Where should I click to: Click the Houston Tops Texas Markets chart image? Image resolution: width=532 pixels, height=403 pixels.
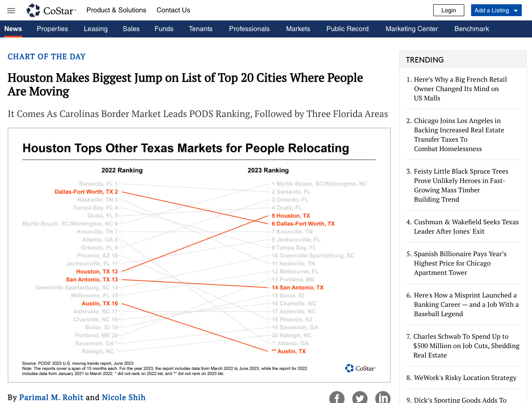[199, 255]
